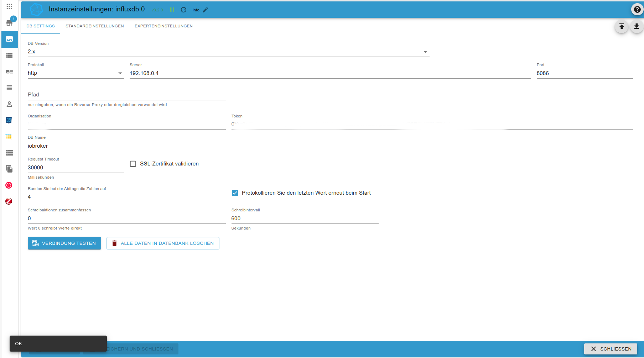Open the Objects list icon in sidebar
The image size is (644, 358).
[x=10, y=55]
